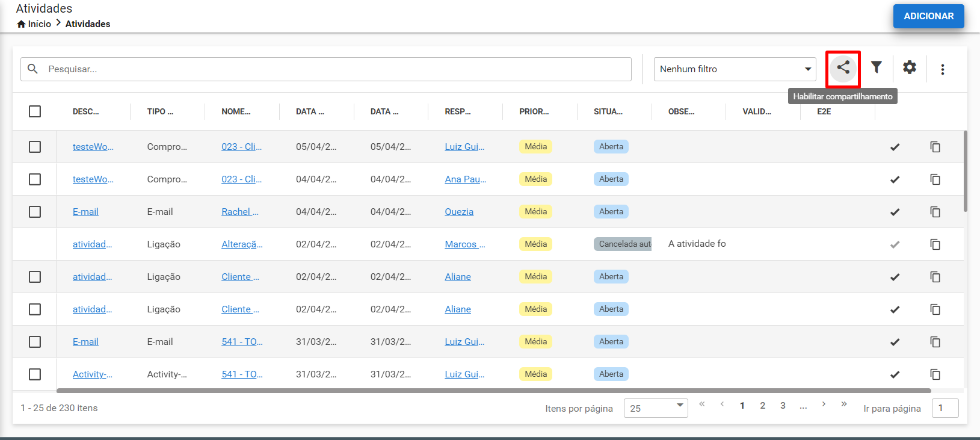Click the horizontal table scrollbar
Screen dimensions: 980x440
[x=493, y=391]
